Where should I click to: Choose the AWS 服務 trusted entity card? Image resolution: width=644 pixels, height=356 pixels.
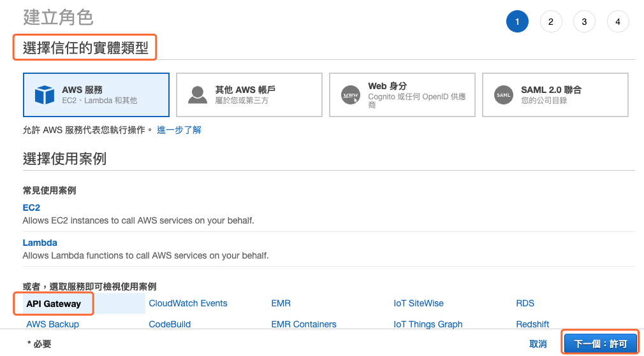click(96, 95)
